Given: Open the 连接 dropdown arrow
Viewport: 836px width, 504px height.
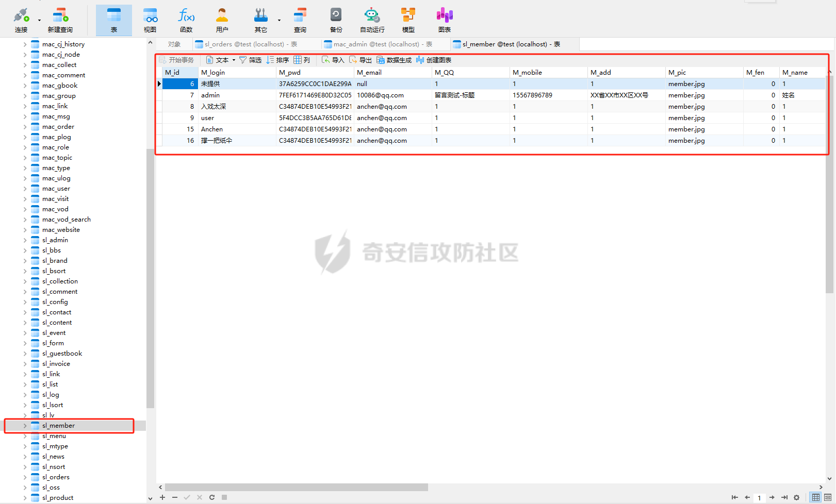Looking at the screenshot, I should pyautogui.click(x=39, y=21).
